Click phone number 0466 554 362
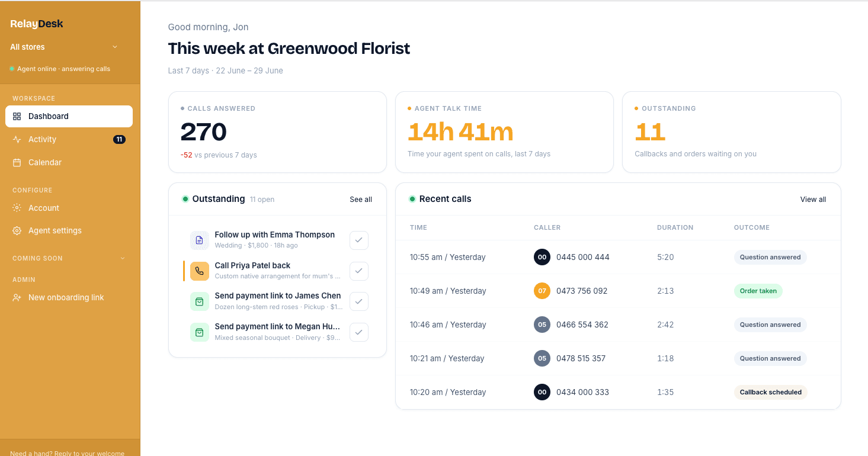Image resolution: width=868 pixels, height=456 pixels. coord(582,325)
